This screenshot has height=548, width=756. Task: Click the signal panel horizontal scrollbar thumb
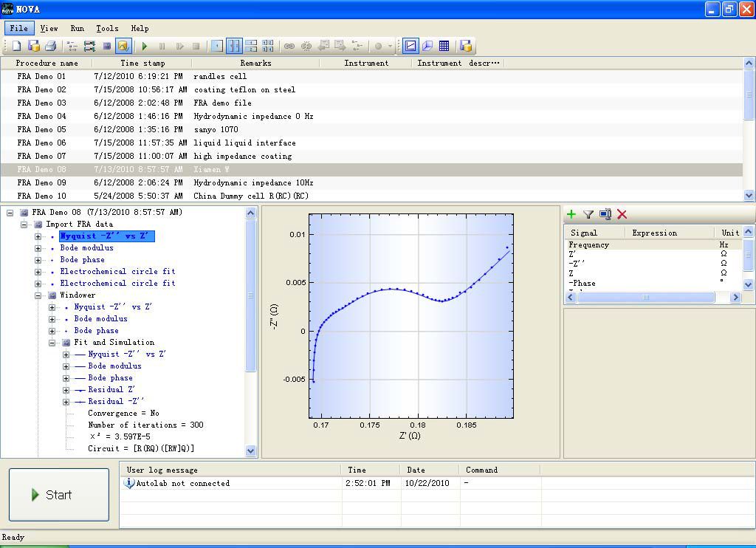point(646,297)
